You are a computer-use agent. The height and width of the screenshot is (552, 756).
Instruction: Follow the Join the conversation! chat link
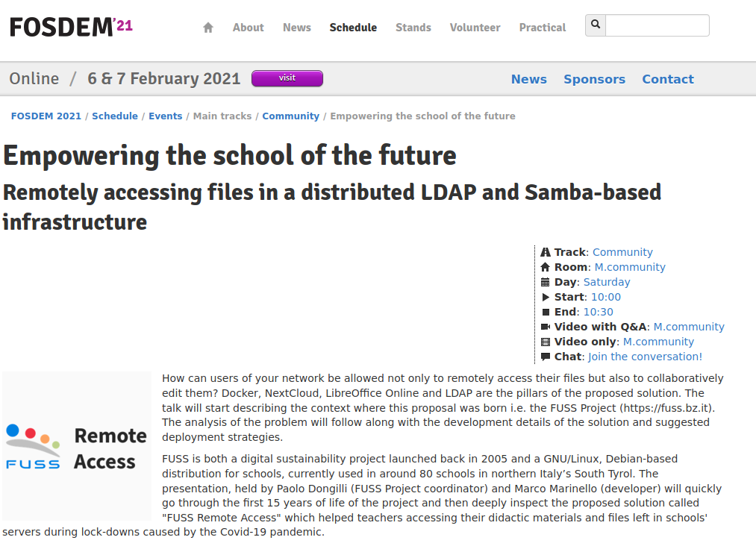tap(645, 357)
